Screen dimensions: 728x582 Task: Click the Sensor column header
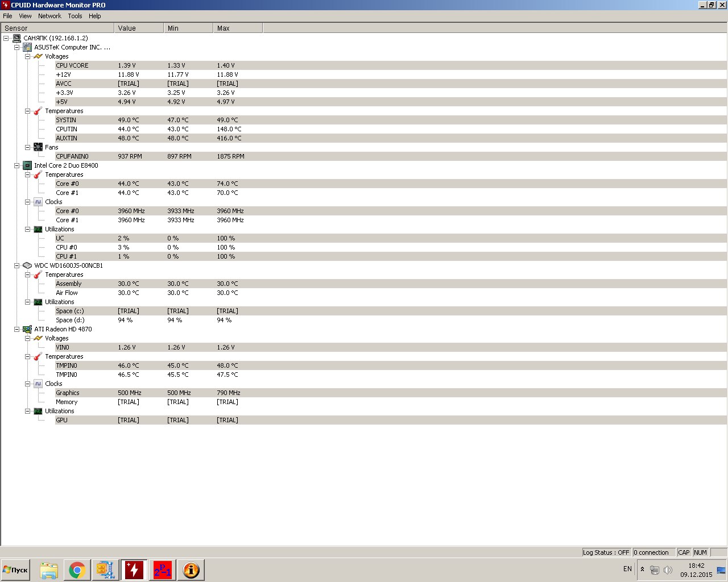pyautogui.click(x=57, y=28)
